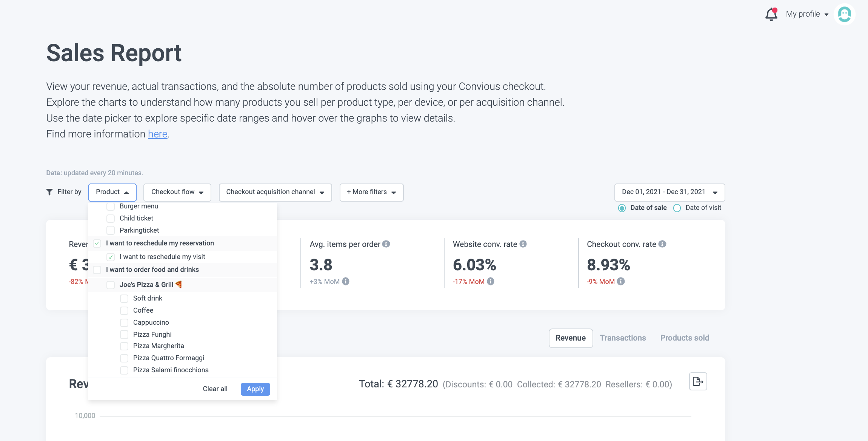Click the user avatar icon
The height and width of the screenshot is (441, 868).
tap(844, 14)
